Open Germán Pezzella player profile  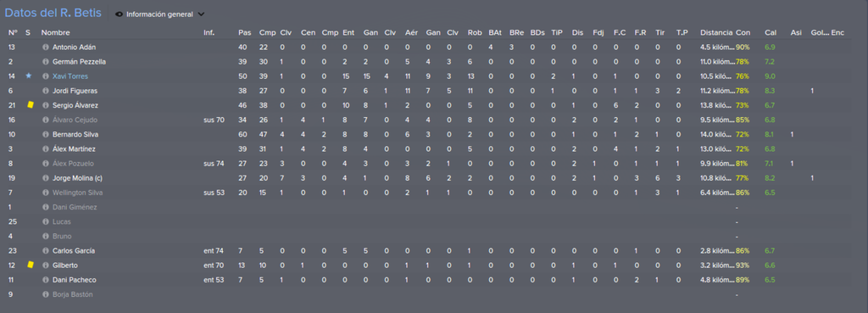pos(79,62)
